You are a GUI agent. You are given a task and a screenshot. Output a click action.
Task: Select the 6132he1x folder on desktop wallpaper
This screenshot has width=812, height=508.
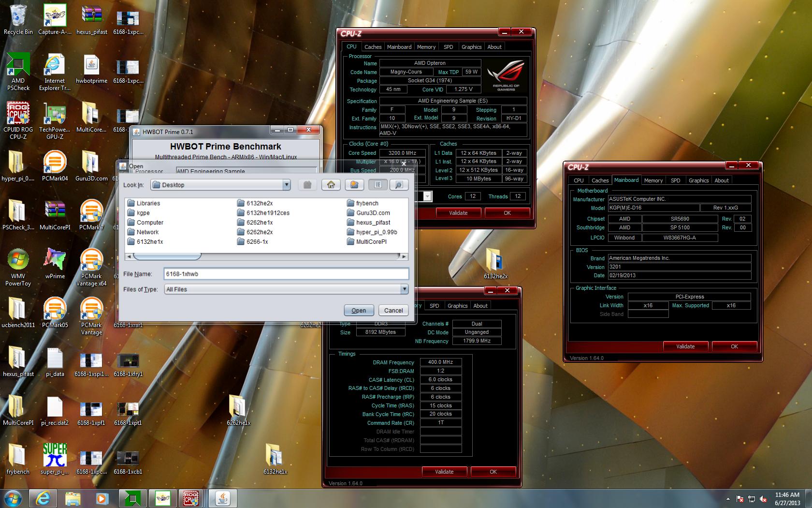click(x=275, y=459)
